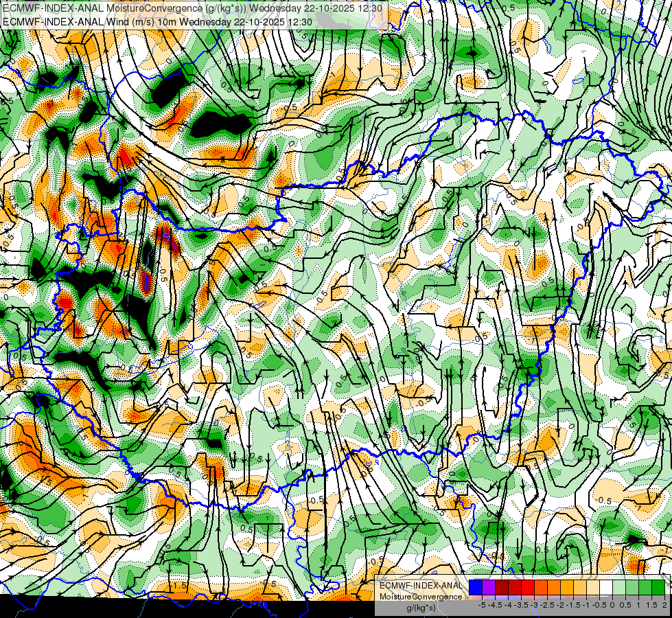Pick the pale peach legend swatch
The height and width of the screenshot is (618, 672).
593,587
